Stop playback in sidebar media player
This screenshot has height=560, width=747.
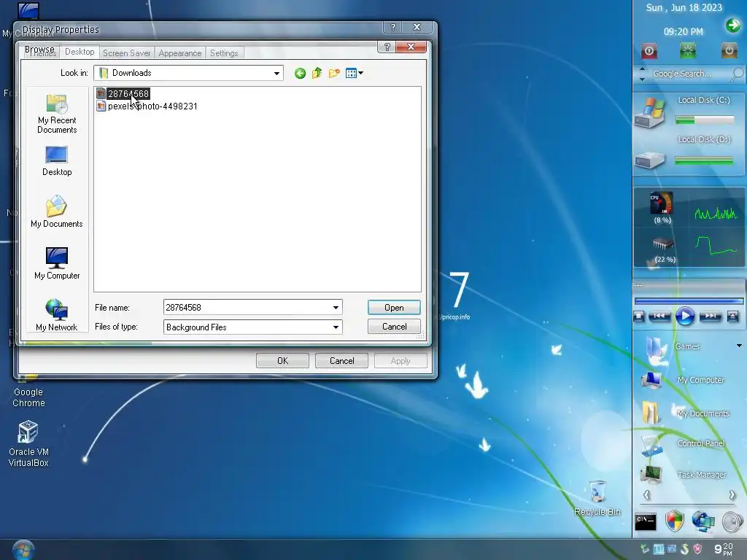639,316
